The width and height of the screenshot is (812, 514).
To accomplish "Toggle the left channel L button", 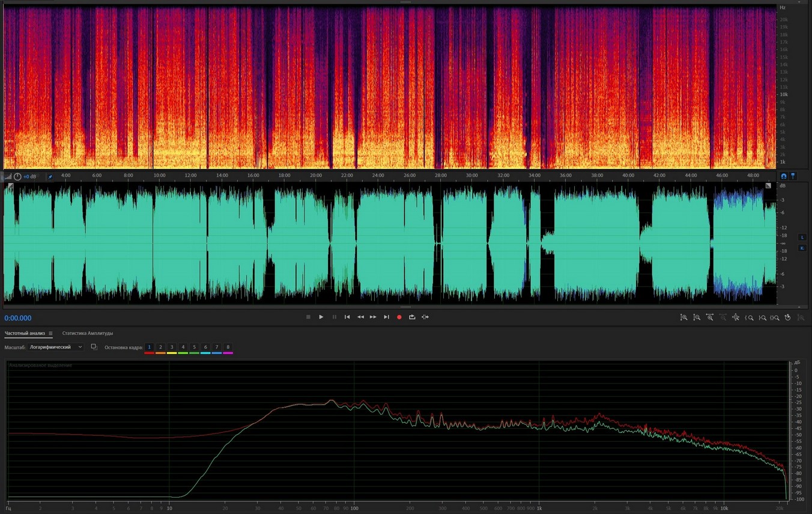I will [802, 237].
